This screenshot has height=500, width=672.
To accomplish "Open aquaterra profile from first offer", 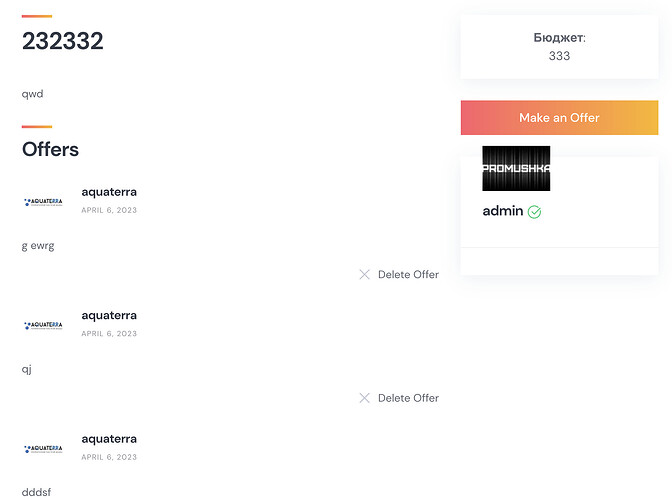I will click(109, 192).
